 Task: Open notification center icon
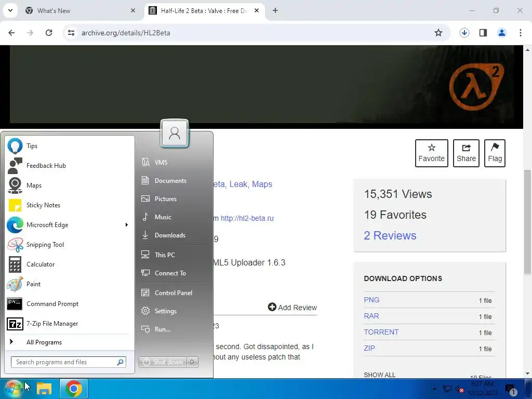(x=510, y=389)
